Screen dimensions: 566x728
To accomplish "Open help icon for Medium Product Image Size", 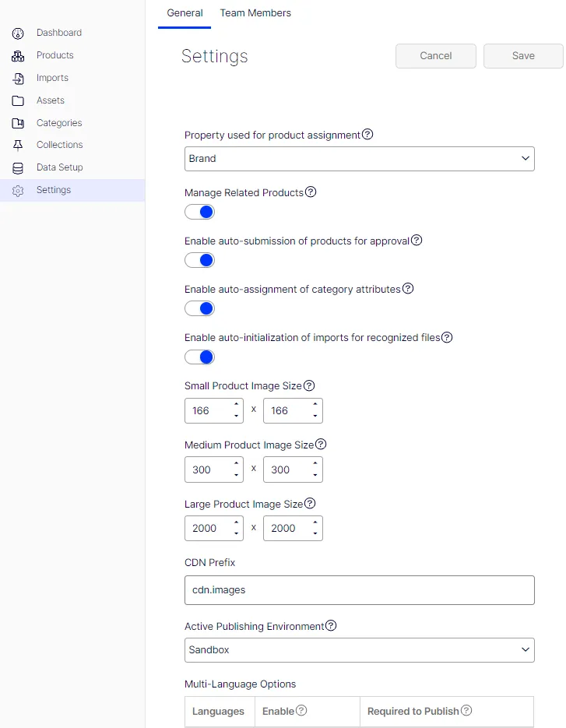I will tap(321, 445).
